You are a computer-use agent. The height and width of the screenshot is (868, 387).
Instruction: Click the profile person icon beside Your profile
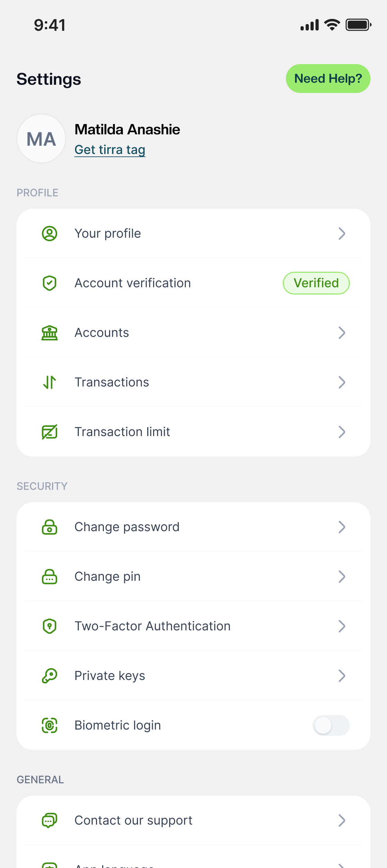point(50,234)
